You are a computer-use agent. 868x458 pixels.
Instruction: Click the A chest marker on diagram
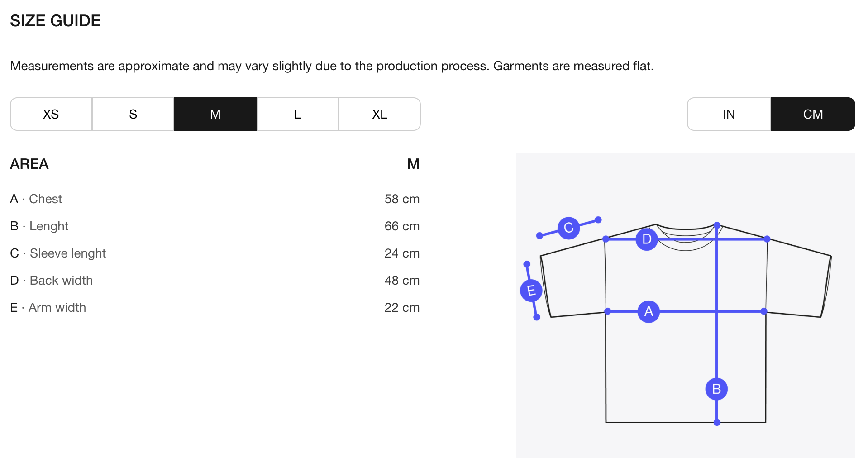click(649, 311)
